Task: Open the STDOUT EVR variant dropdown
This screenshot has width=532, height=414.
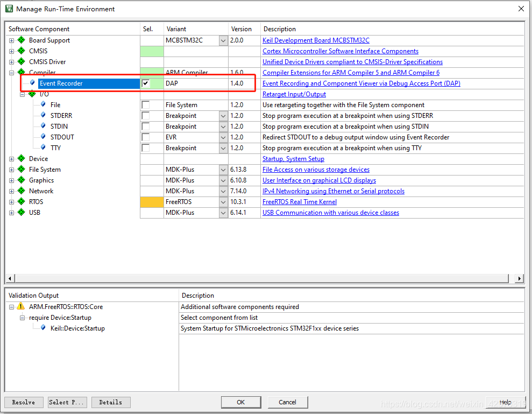Action: point(223,137)
